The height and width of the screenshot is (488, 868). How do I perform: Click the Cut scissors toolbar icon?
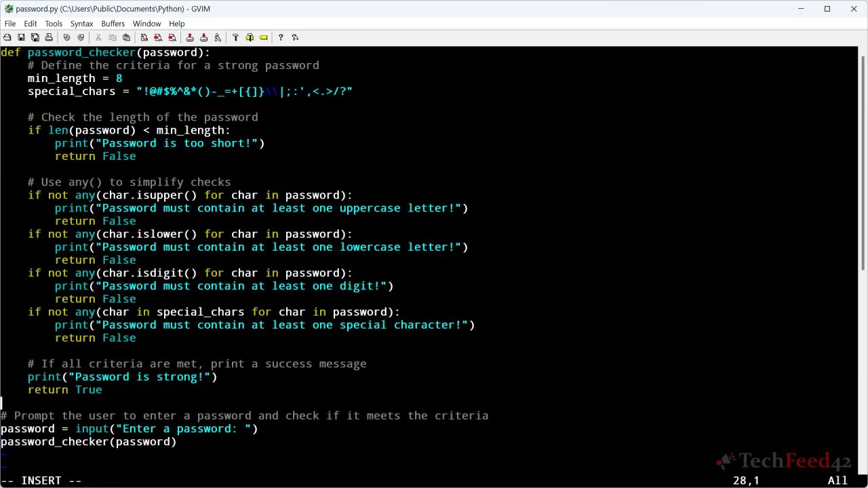[98, 37]
